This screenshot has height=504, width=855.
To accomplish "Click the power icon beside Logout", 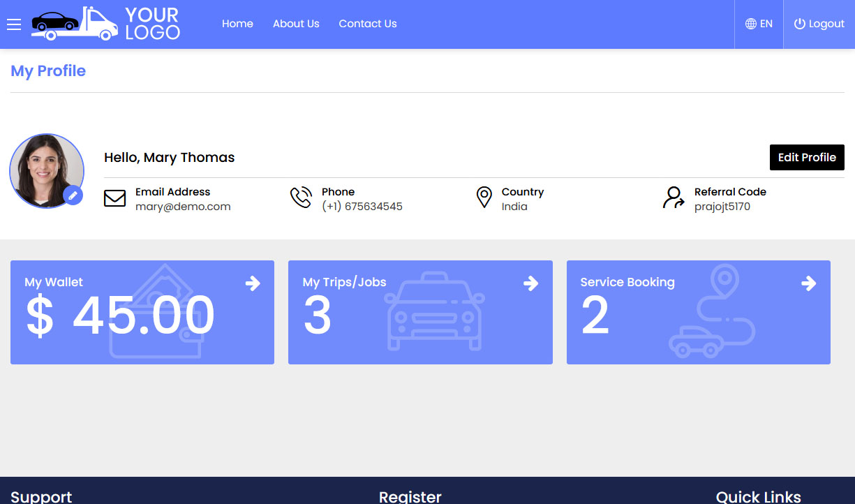I will pyautogui.click(x=800, y=24).
